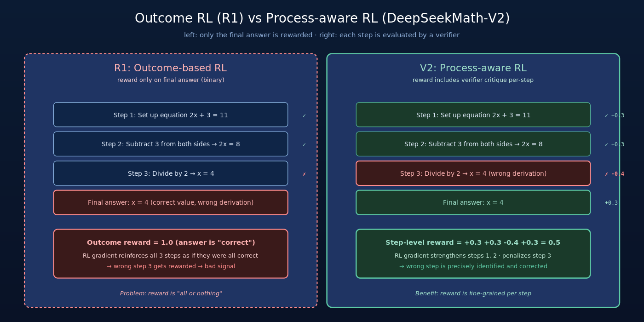This screenshot has height=322, width=644.
Task: Select the 'Final answer: x = 4 (correct value, wrong derivation)' box
Action: pyautogui.click(x=171, y=202)
